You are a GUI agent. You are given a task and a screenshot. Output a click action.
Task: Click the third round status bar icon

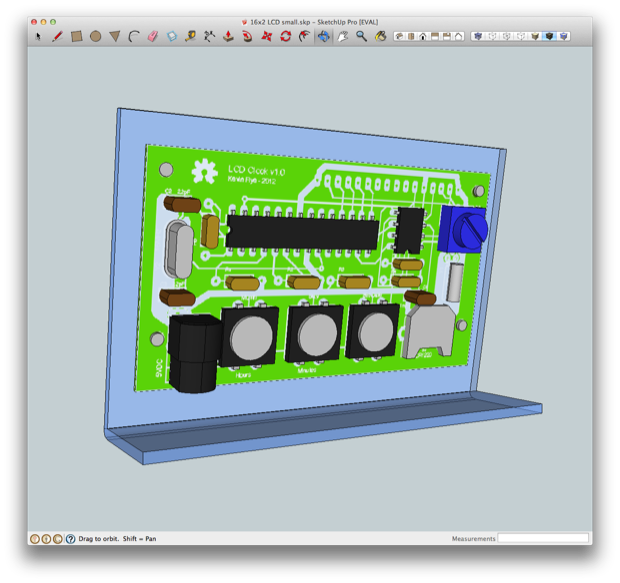[58, 539]
